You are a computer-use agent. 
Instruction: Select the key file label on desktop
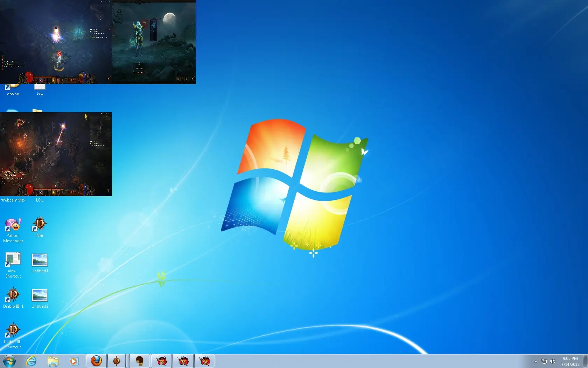point(40,94)
